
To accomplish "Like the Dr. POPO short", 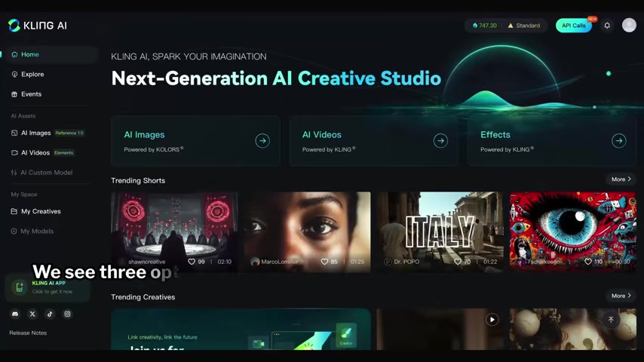I will [x=458, y=262].
